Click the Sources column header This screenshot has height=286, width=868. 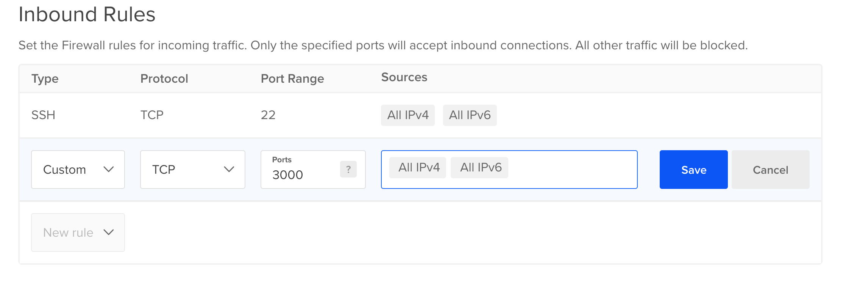coord(404,77)
